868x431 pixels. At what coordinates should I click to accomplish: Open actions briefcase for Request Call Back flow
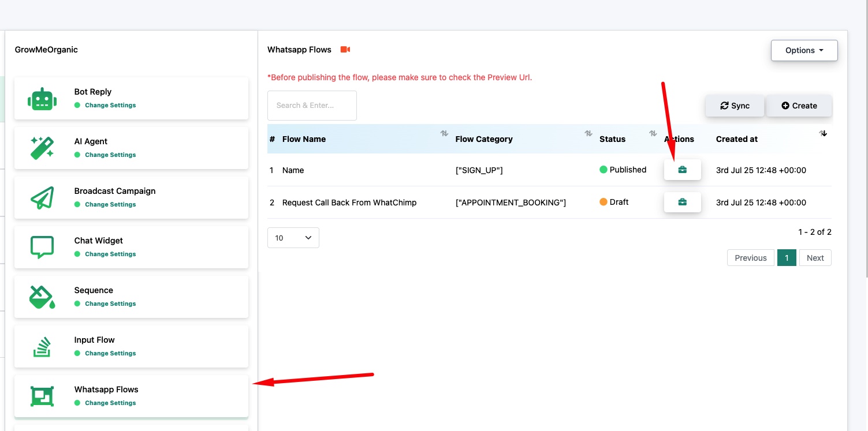coord(683,202)
